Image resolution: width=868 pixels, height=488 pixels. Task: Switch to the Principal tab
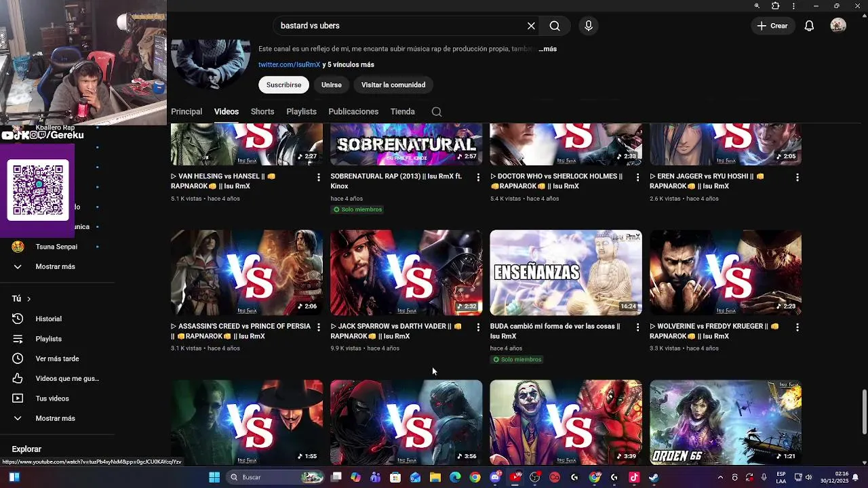pos(186,111)
